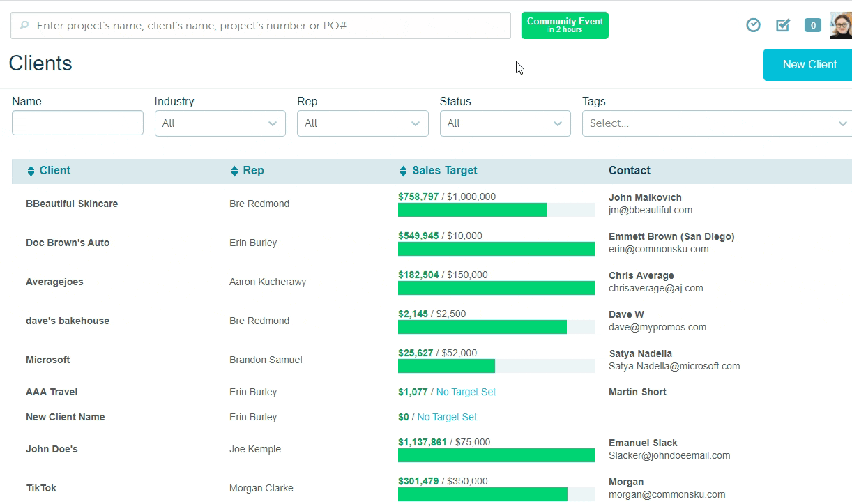Open the BBeautiful Skincare client entry
852x504 pixels.
pos(72,204)
